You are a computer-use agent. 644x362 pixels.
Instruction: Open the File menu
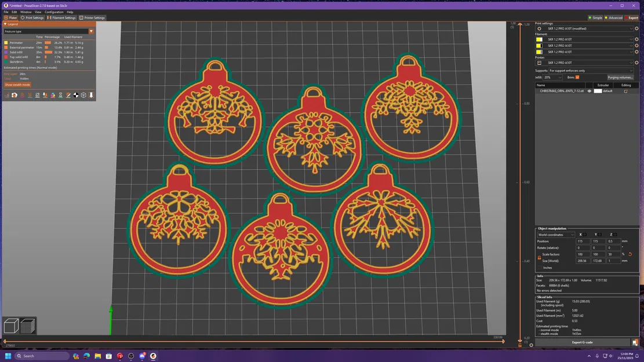tap(6, 12)
